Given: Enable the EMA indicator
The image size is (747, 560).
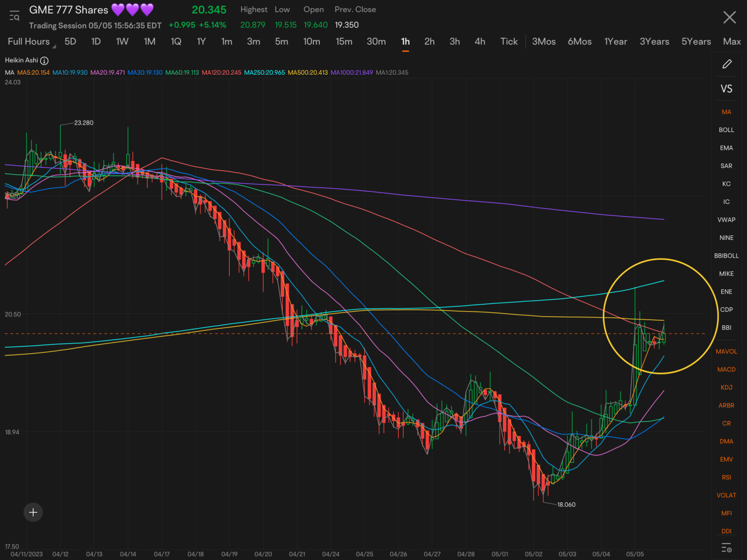Looking at the screenshot, I should pos(726,148).
